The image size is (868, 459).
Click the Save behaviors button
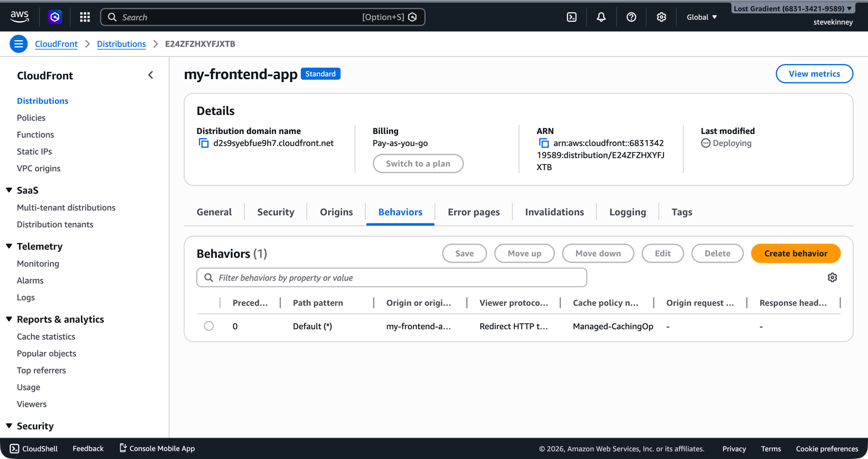click(464, 253)
